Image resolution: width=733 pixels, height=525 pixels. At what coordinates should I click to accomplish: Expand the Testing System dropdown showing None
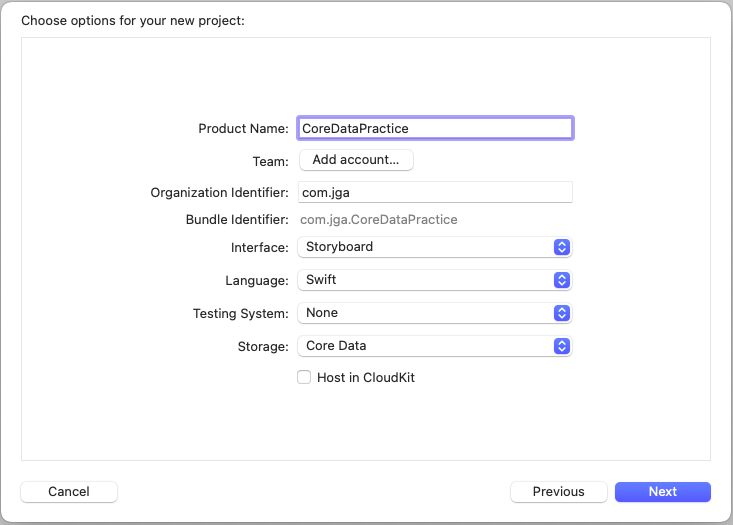pos(425,313)
